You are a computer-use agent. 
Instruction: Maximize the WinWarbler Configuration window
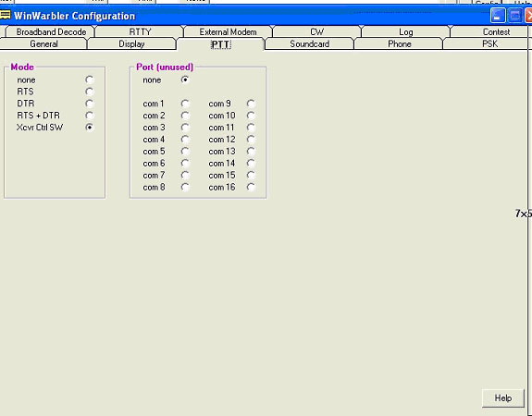[x=515, y=16]
